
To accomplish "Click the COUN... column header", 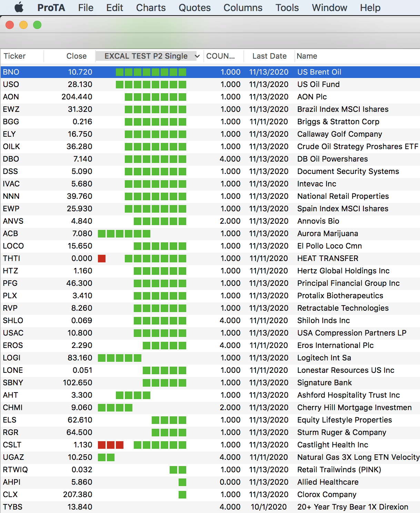I will pos(220,56).
